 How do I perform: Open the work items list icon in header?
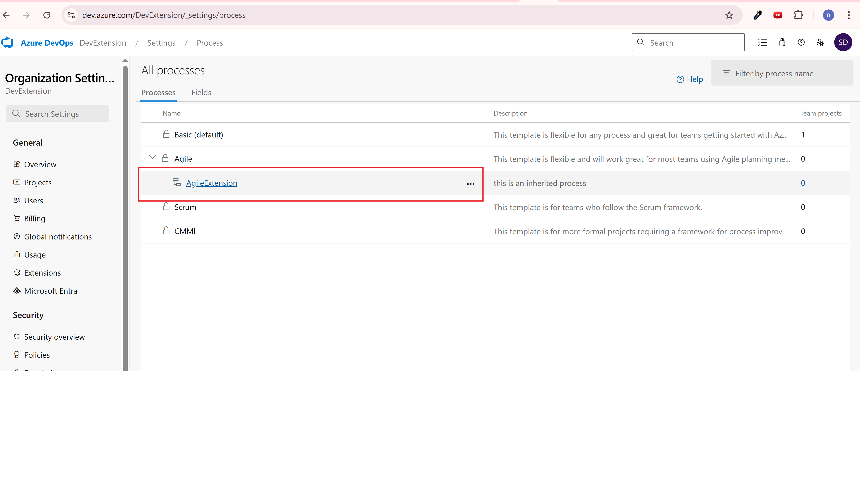[x=762, y=43]
